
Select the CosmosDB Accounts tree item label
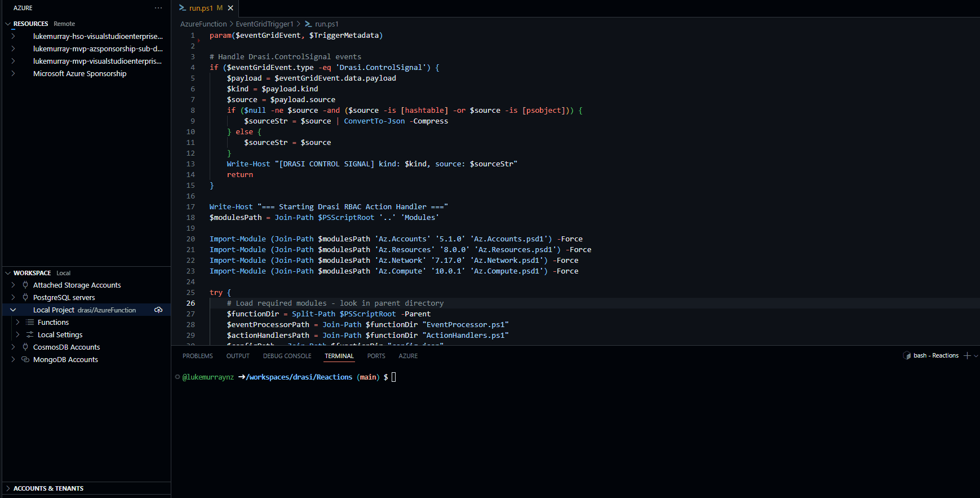coord(66,347)
